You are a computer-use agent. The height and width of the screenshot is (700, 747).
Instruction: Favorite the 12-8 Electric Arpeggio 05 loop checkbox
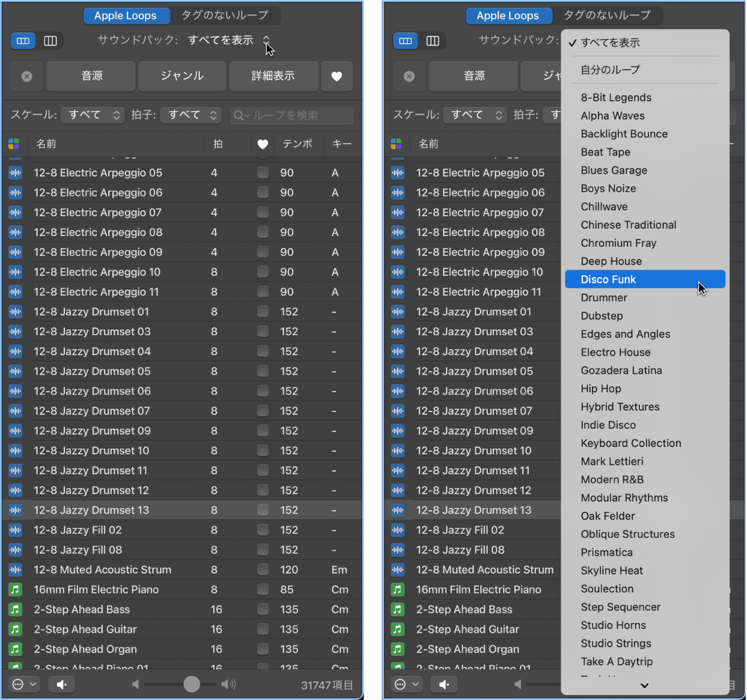(263, 172)
